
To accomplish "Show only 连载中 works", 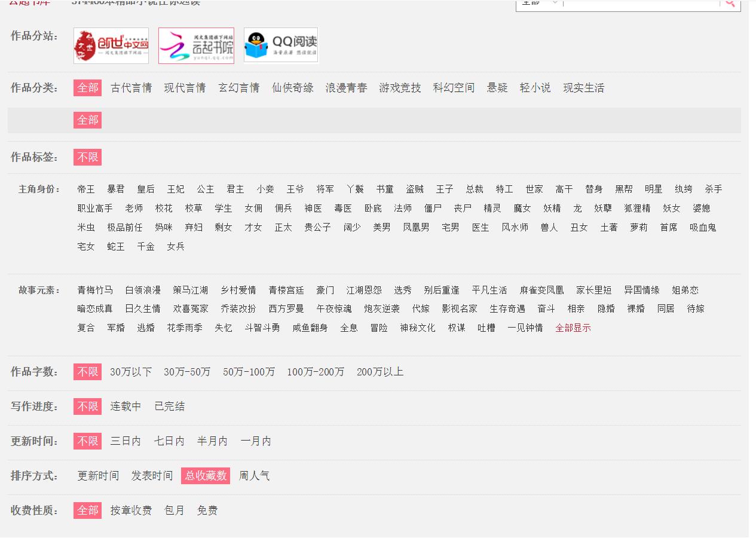I will point(126,406).
